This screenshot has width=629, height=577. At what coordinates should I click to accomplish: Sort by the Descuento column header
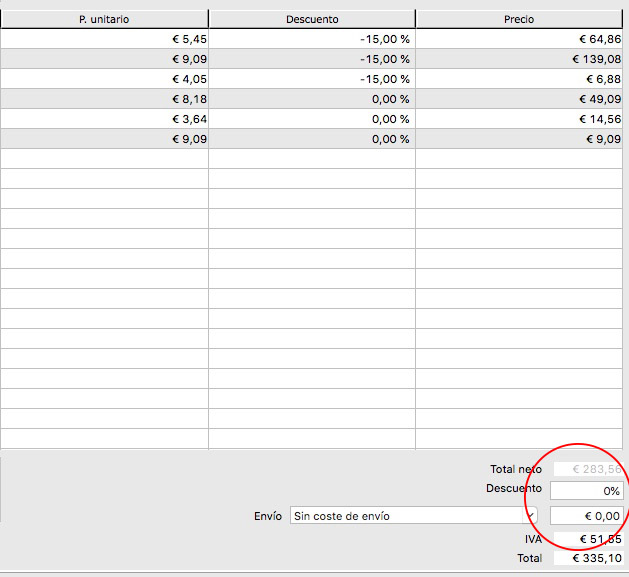click(x=312, y=19)
